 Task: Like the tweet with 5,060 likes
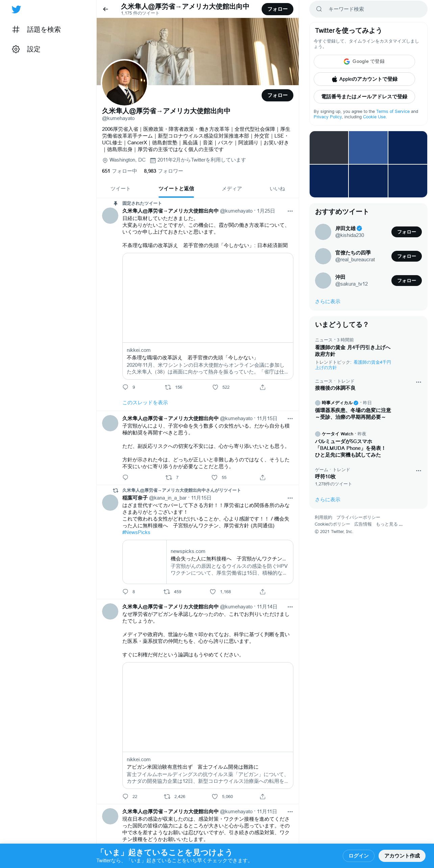215,797
